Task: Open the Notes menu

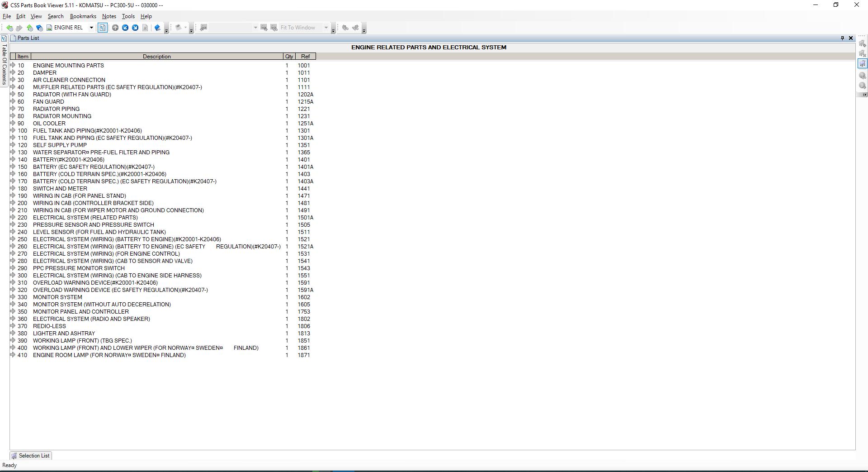Action: coord(109,16)
